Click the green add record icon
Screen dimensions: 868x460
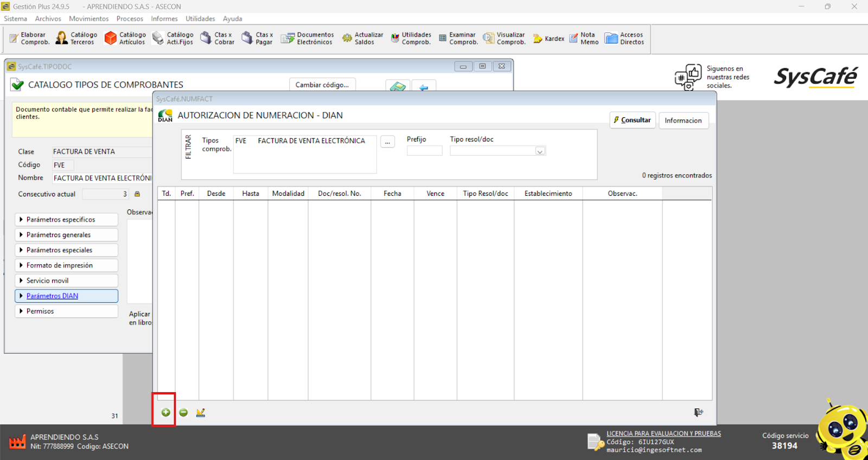(165, 413)
